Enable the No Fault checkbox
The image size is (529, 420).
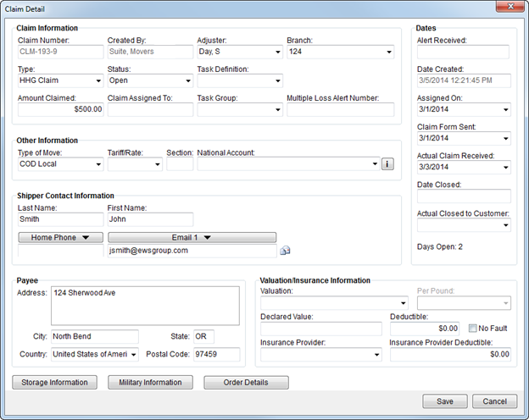474,328
